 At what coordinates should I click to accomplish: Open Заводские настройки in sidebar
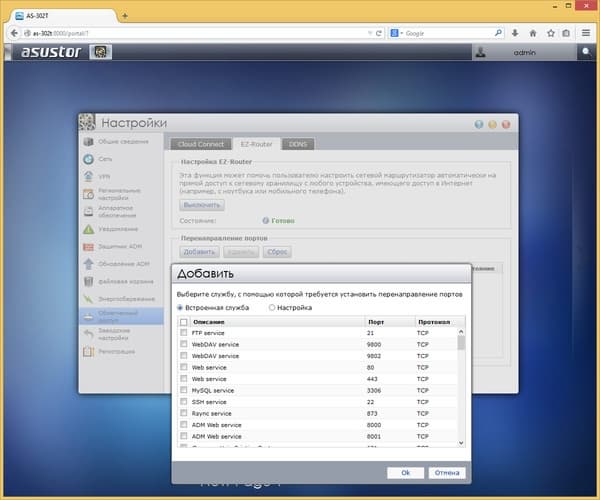click(x=121, y=334)
